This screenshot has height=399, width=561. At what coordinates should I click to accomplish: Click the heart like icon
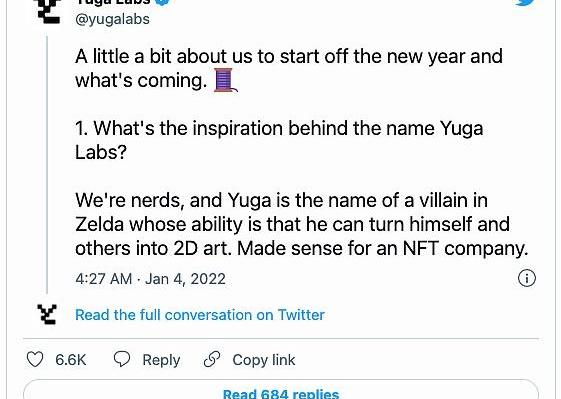[x=35, y=360]
